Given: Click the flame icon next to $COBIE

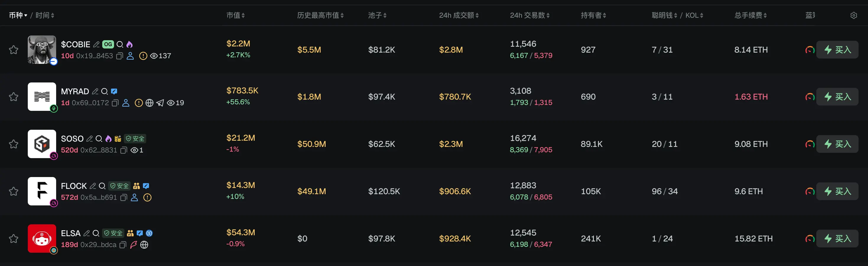Looking at the screenshot, I should point(129,44).
